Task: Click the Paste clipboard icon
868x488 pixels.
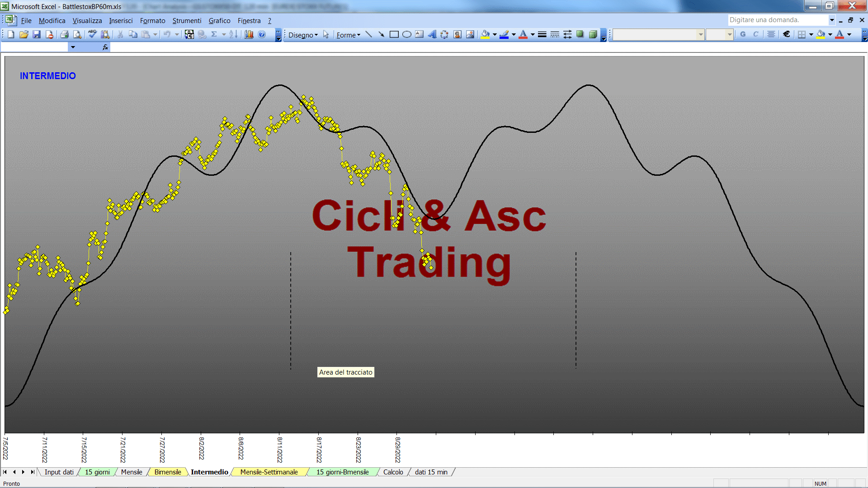Action: (x=146, y=34)
